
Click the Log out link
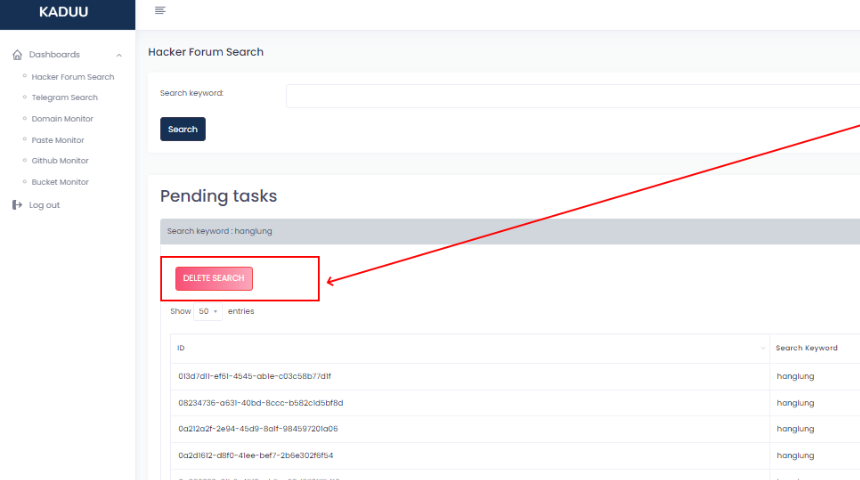[x=44, y=205]
